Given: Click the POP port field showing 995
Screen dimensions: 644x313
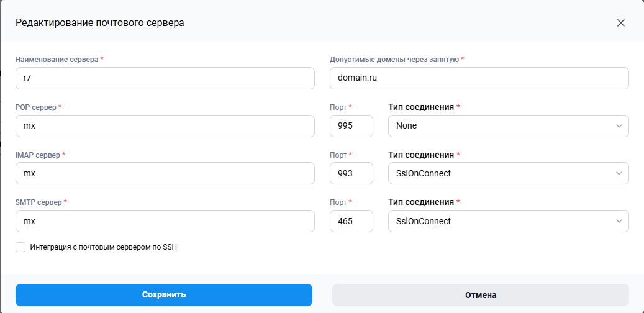Looking at the screenshot, I should (351, 126).
